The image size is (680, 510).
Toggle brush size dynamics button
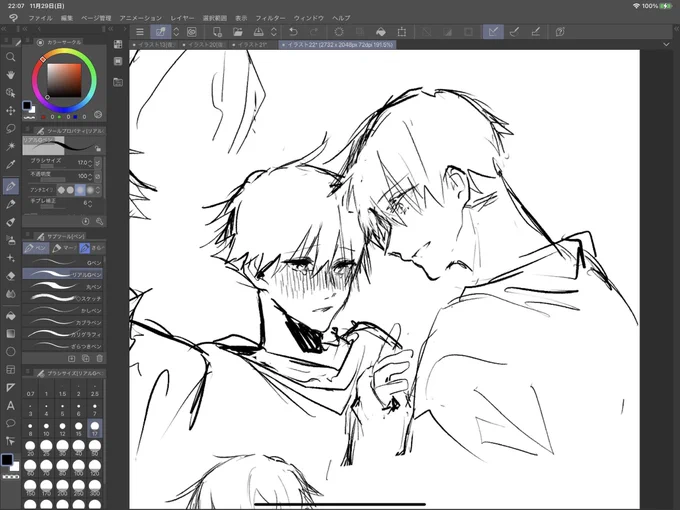tap(98, 163)
